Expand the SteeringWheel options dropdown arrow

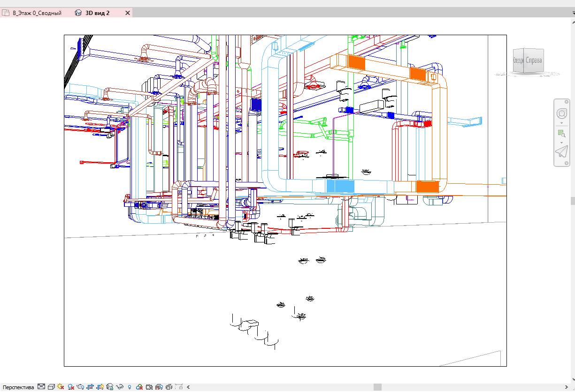click(562, 123)
